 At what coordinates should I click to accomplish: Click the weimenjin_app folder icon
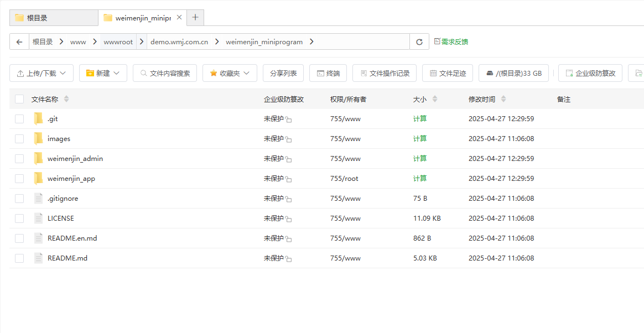click(39, 179)
